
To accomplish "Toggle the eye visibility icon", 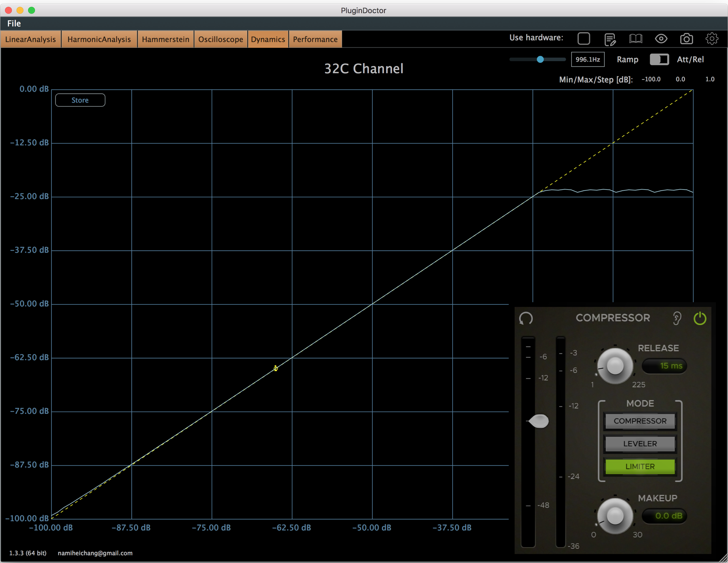I will (x=661, y=39).
